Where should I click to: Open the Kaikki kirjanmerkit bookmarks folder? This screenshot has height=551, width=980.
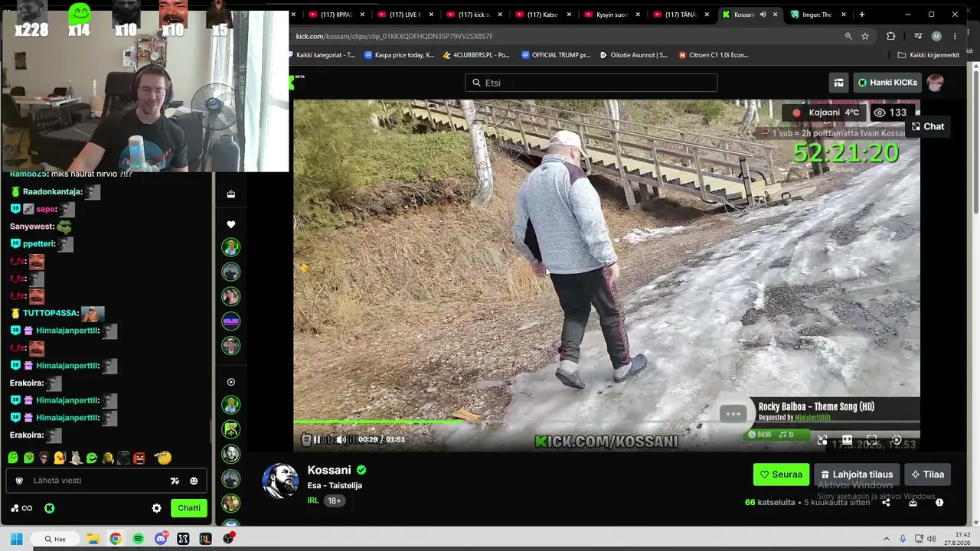(928, 55)
